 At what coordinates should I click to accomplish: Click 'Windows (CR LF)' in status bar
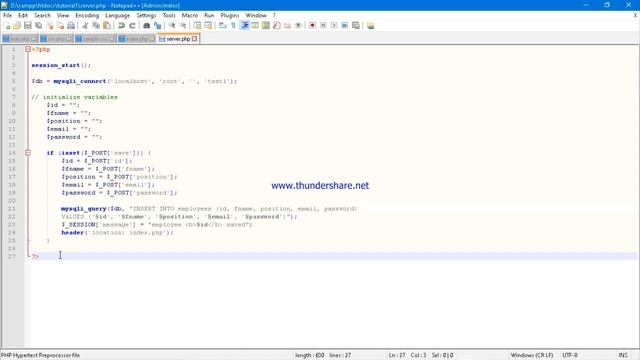tap(532, 356)
